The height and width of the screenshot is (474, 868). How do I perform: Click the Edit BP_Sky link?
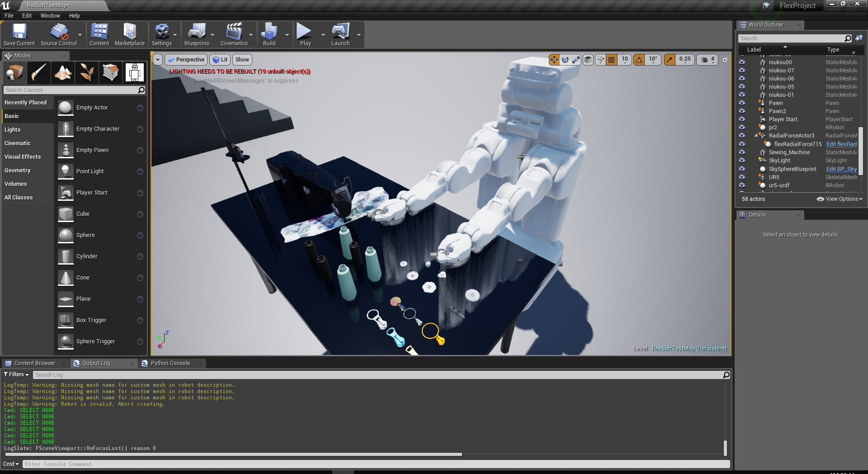tap(841, 169)
